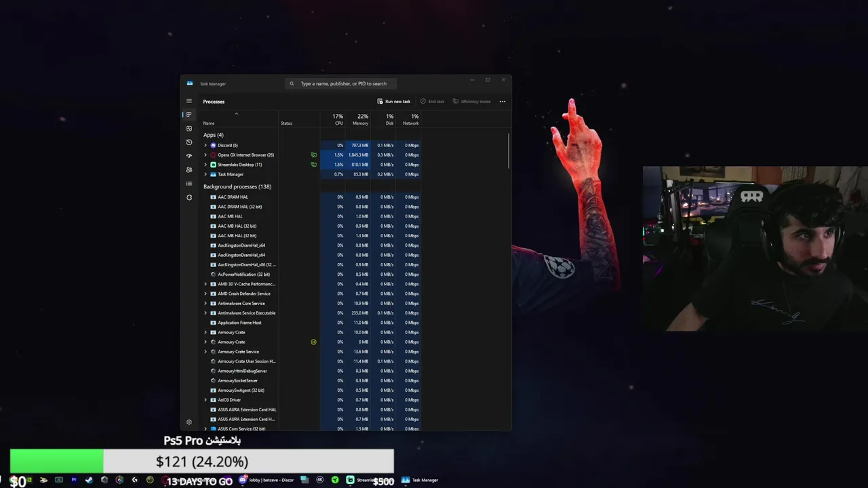
Task: Open Task Manager hamburger navigation menu
Action: coord(189,101)
